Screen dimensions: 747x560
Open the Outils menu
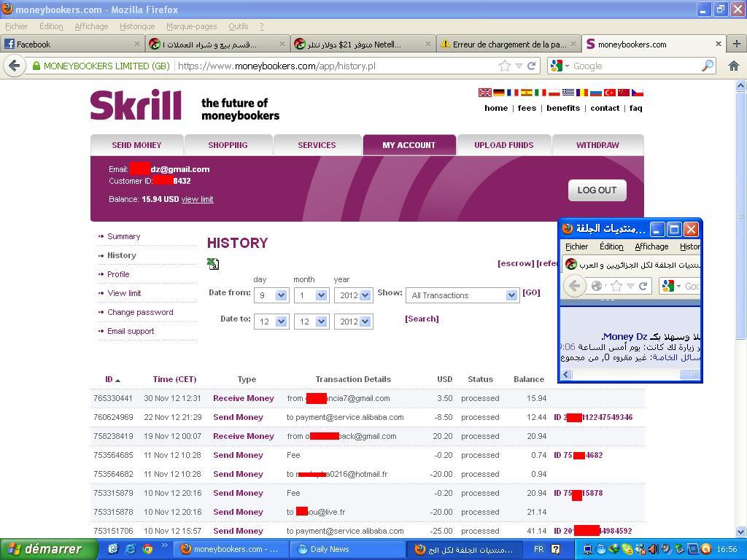239,27
